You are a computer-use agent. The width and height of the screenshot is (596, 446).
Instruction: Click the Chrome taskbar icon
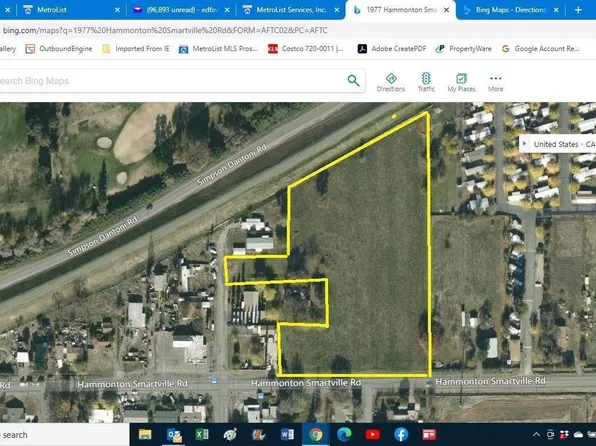315,434
